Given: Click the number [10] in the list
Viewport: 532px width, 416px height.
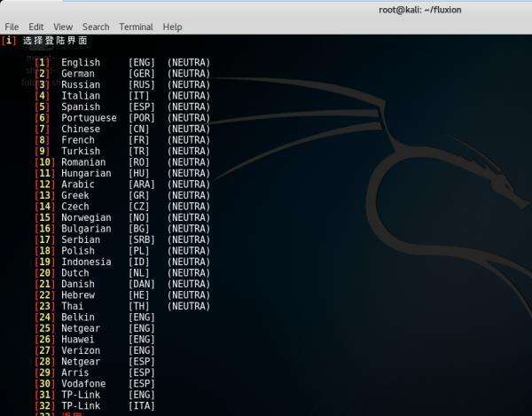Looking at the screenshot, I should (45, 162).
